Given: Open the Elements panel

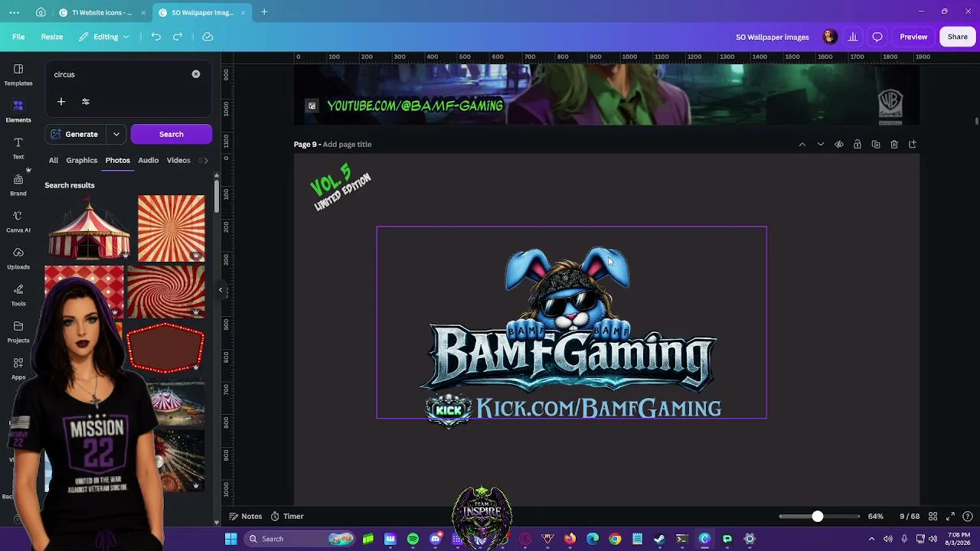Looking at the screenshot, I should 18,111.
